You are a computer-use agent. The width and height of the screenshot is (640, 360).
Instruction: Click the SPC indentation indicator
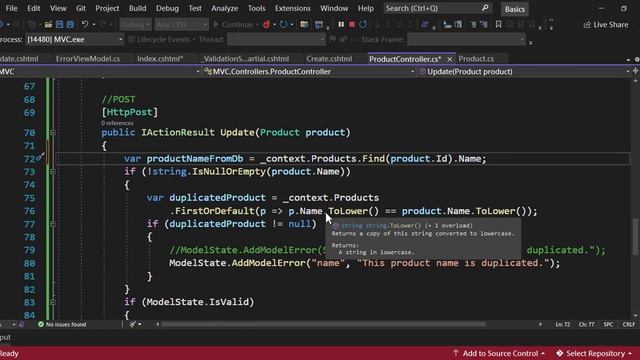(x=608, y=324)
